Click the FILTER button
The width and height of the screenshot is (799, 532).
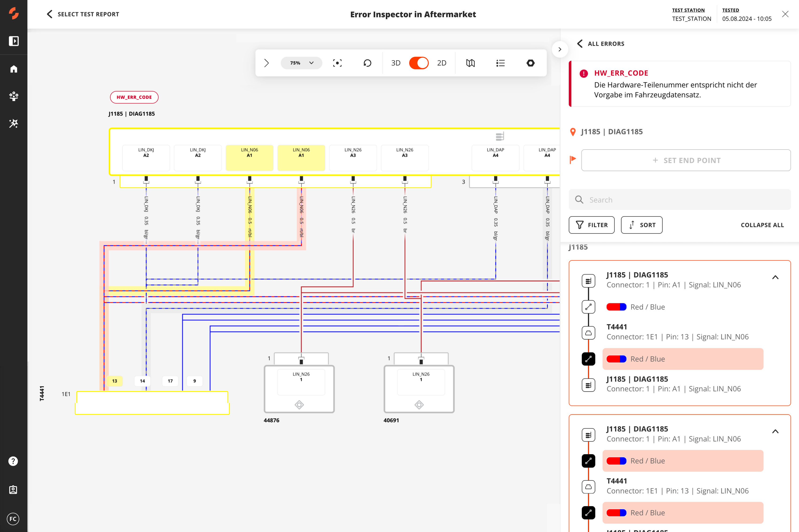pyautogui.click(x=591, y=225)
